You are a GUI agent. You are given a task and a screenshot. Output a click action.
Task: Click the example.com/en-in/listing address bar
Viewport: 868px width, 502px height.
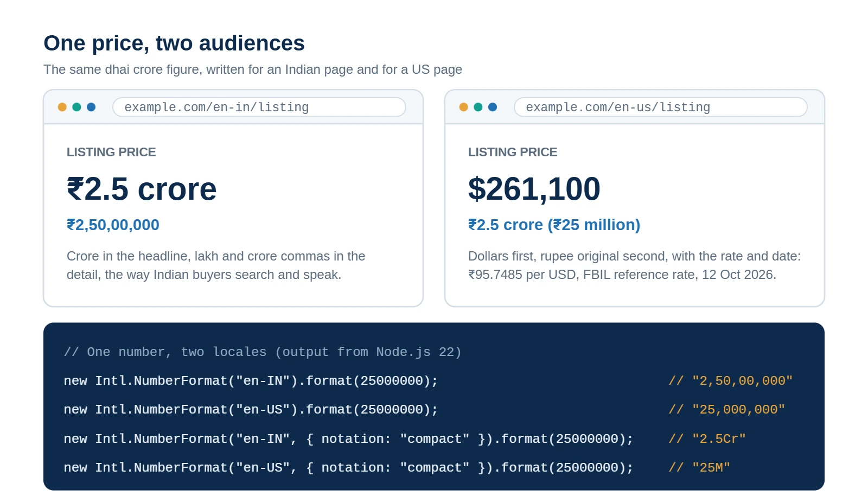259,107
